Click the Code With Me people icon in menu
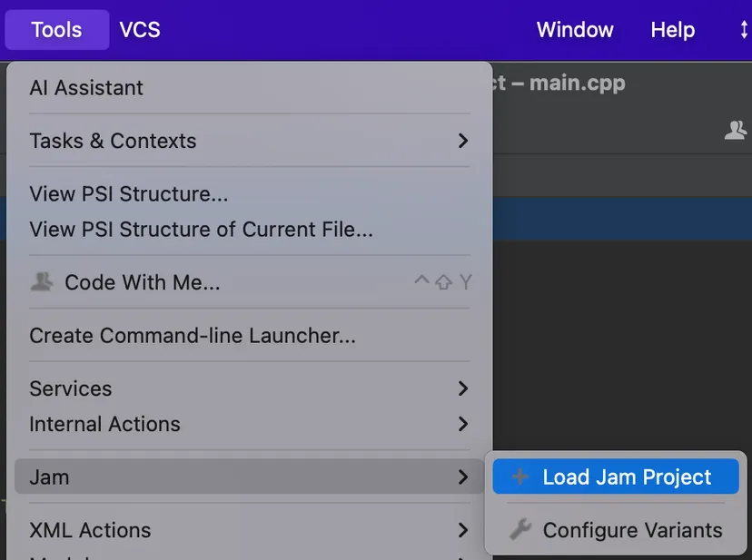 [x=42, y=282]
